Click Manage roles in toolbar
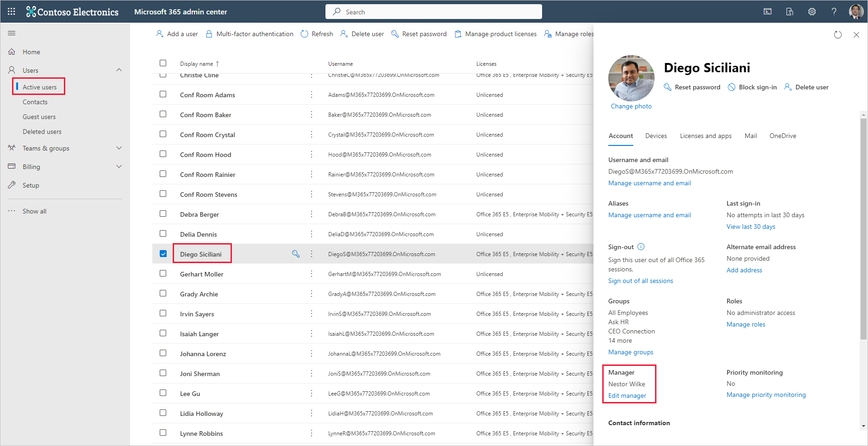 569,34
